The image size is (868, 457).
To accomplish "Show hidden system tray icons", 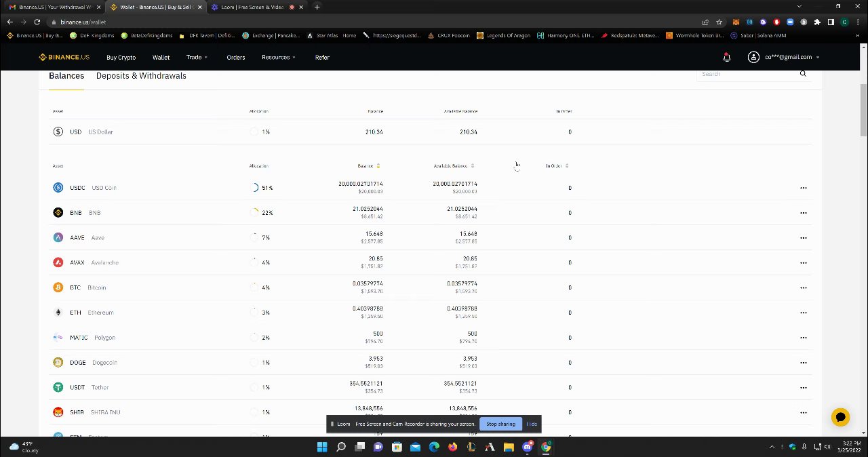I will click(772, 447).
